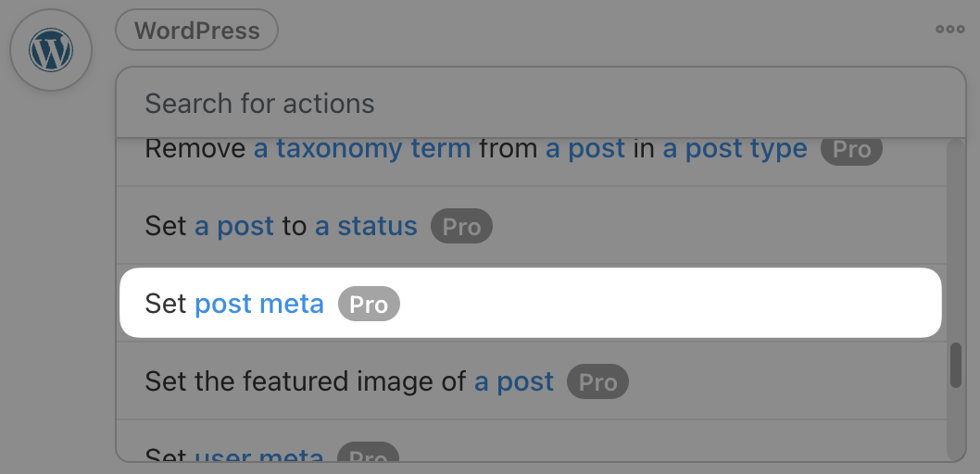The height and width of the screenshot is (474, 980).
Task: Click the Pro badge next to post meta
Action: point(369,305)
